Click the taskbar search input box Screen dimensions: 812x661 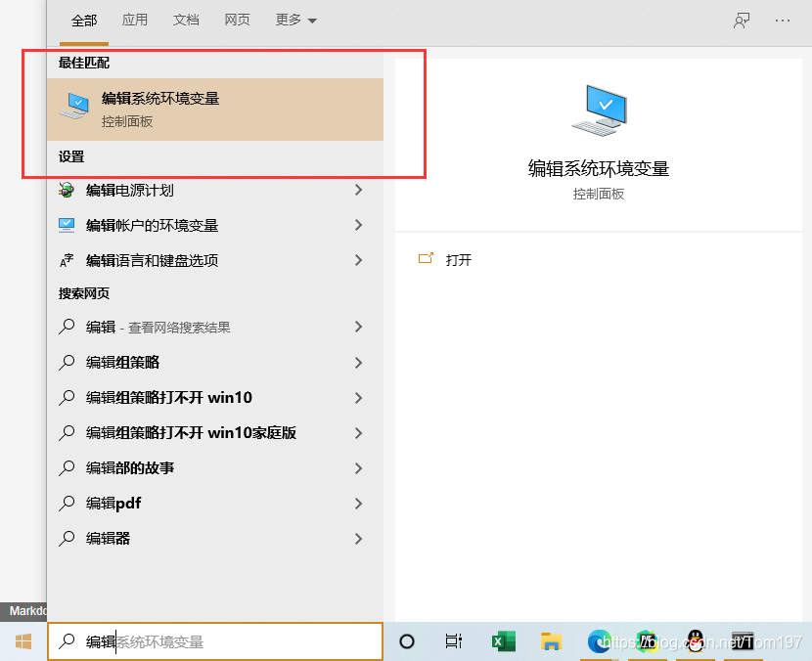(x=215, y=641)
